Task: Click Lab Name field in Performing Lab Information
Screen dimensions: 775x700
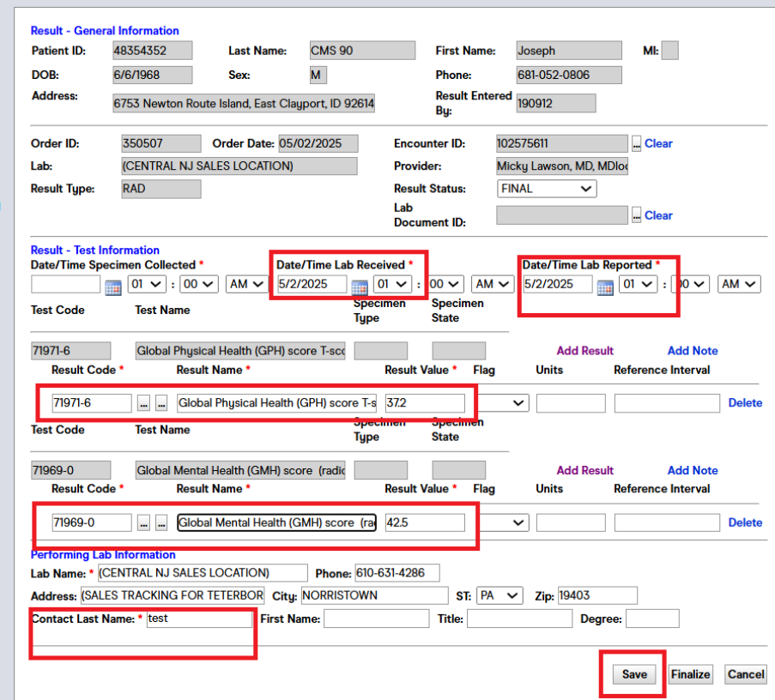Action: (x=203, y=573)
